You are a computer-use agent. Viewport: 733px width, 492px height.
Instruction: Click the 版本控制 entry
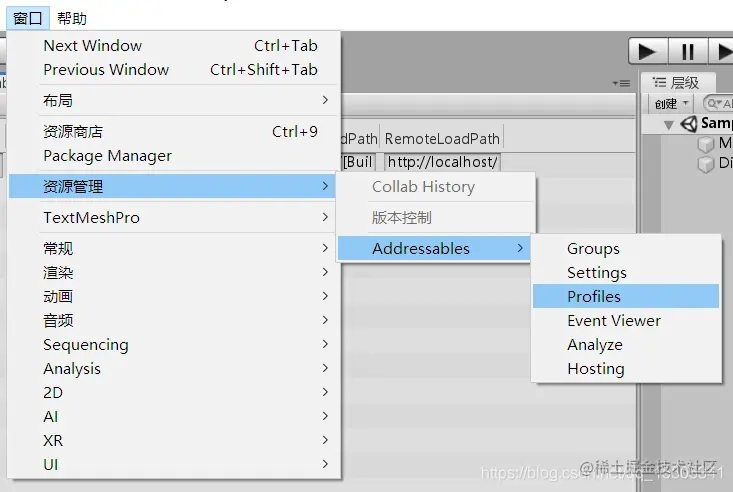(x=436, y=217)
